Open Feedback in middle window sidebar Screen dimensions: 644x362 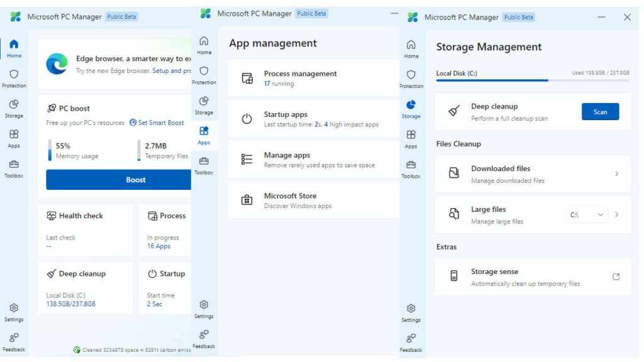(204, 339)
